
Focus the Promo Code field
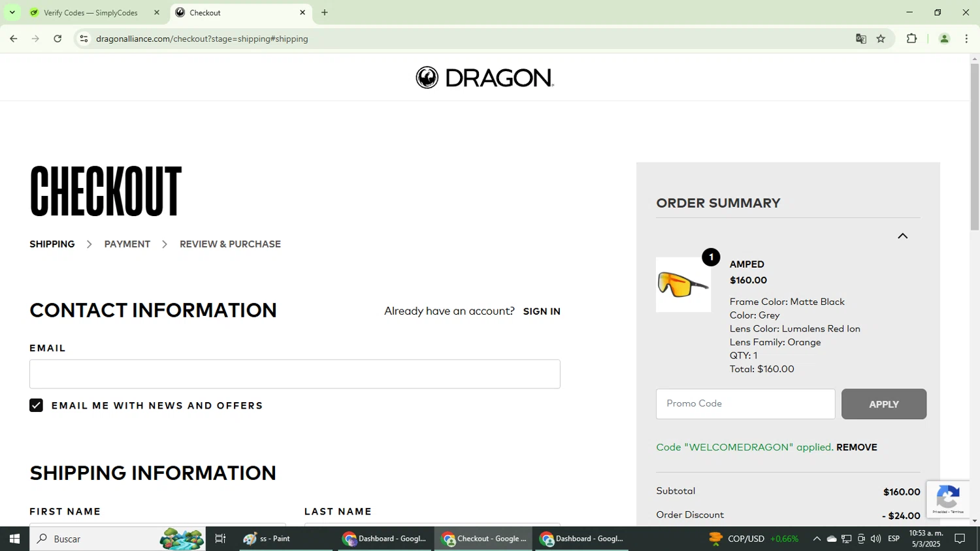745,404
